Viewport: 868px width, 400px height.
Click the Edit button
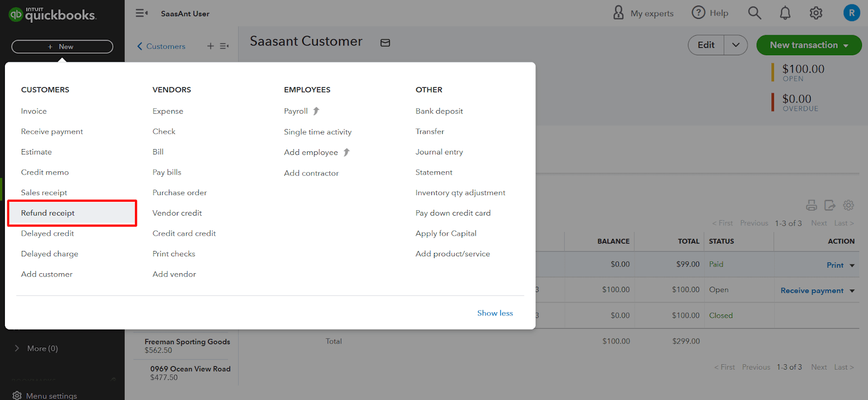click(x=706, y=45)
